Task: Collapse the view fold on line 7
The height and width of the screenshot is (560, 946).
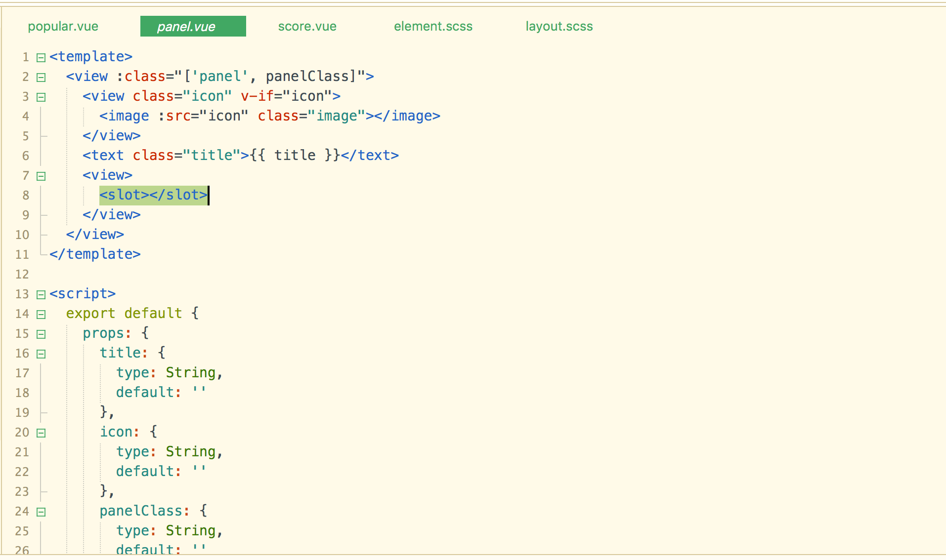Action: point(41,176)
